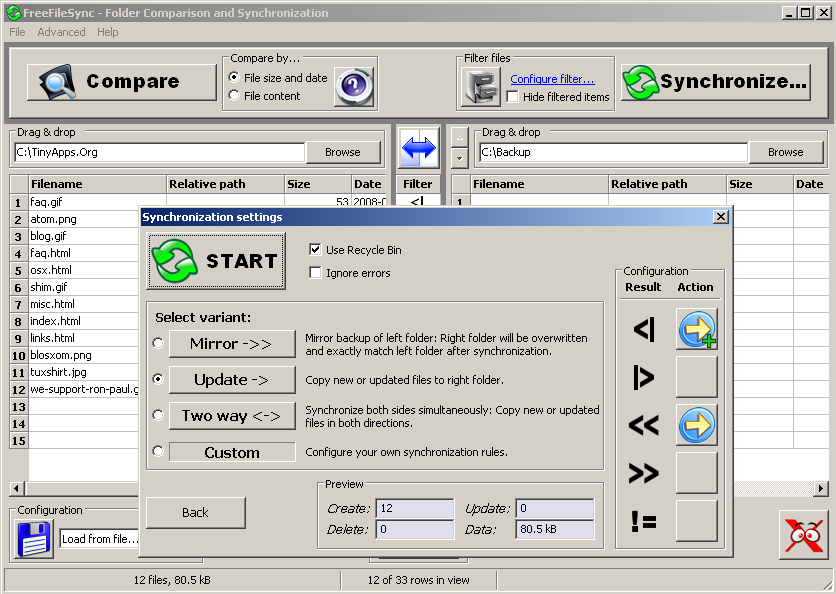Disable Use Recycle Bin checkbox

click(x=316, y=250)
